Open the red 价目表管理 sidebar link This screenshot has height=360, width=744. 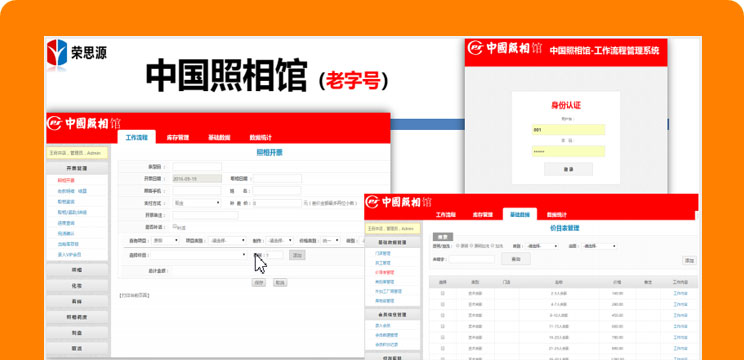[x=384, y=272]
